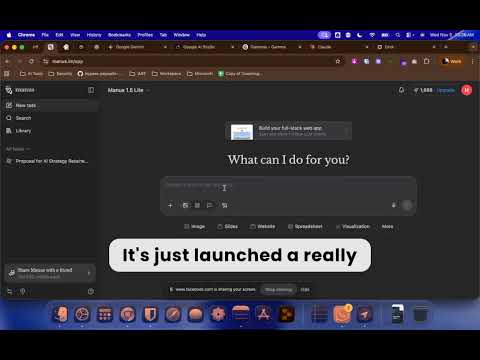
Task: Open notifications bell in Manus header
Action: pyautogui.click(x=401, y=90)
